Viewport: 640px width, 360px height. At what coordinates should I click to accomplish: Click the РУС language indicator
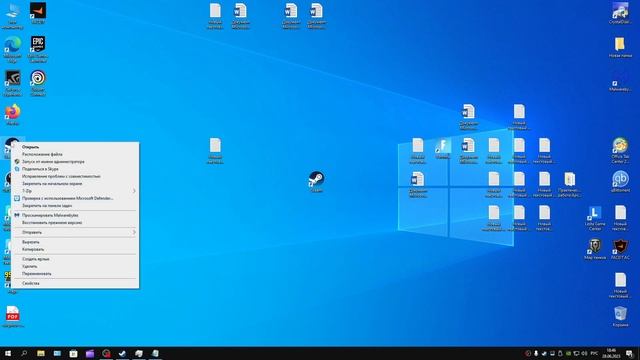coord(594,353)
